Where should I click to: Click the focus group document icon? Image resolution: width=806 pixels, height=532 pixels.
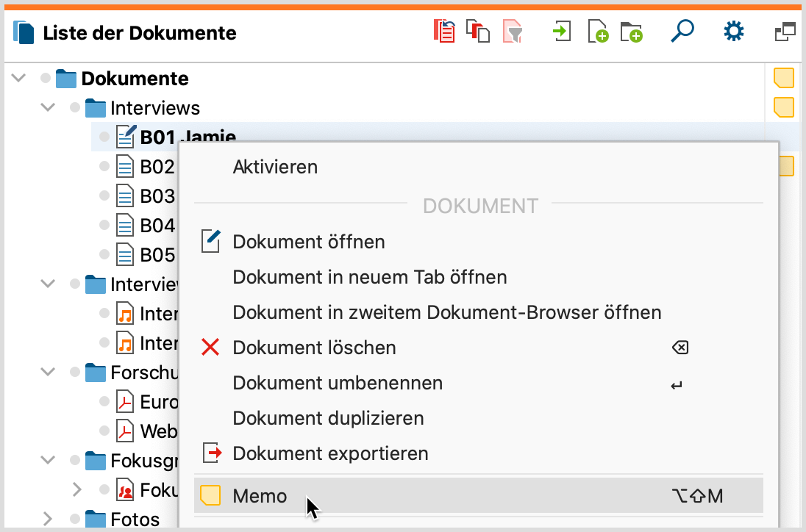125,490
